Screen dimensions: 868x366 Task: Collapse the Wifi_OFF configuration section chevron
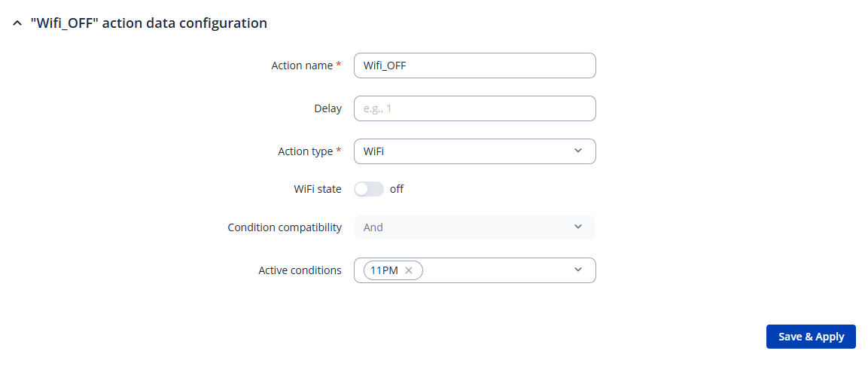click(17, 23)
